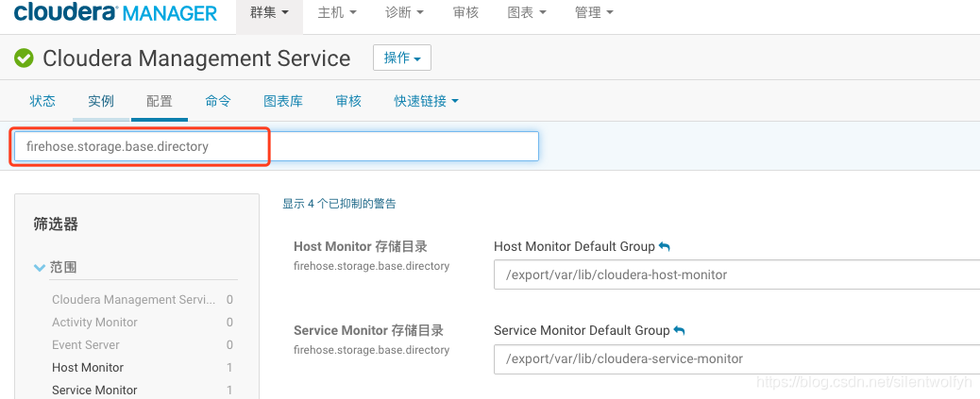Click the 显示 4 个已抑制的警告 link

click(x=339, y=203)
